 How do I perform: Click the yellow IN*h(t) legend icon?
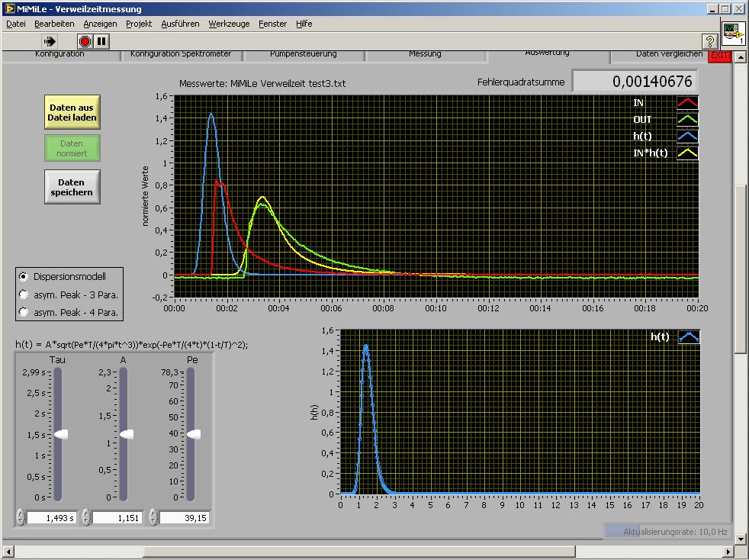click(x=687, y=153)
